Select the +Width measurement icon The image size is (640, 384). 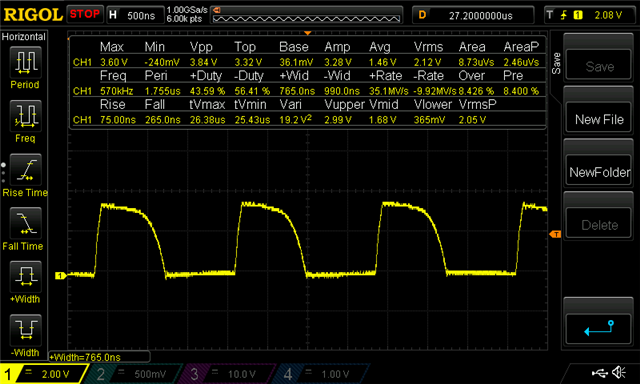click(25, 277)
